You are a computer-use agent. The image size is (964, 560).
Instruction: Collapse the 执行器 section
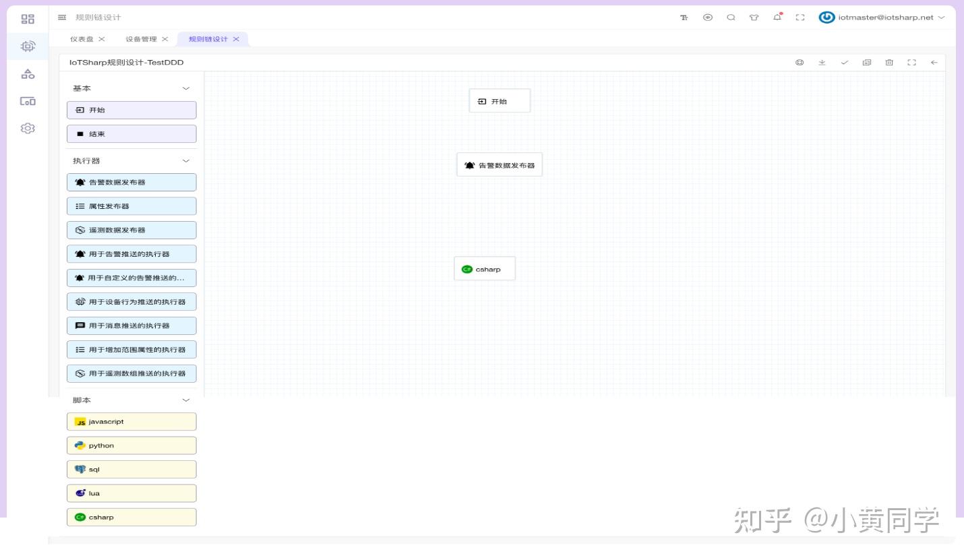(186, 161)
